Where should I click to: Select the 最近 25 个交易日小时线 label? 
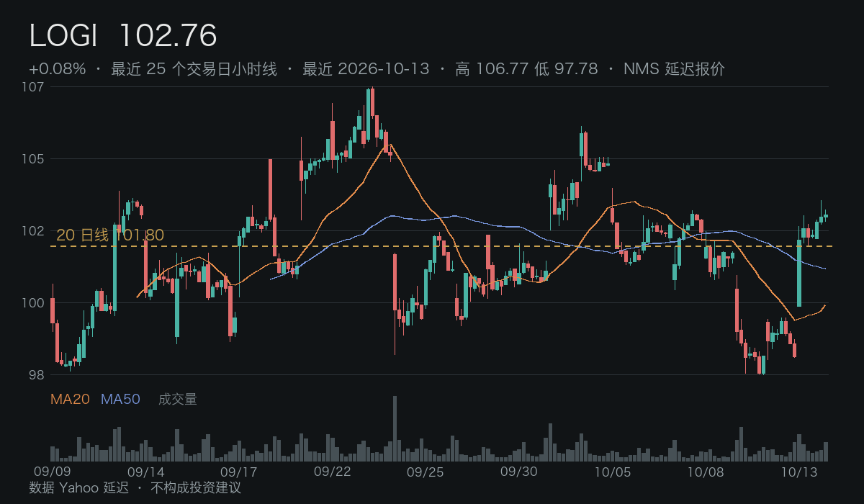[194, 69]
